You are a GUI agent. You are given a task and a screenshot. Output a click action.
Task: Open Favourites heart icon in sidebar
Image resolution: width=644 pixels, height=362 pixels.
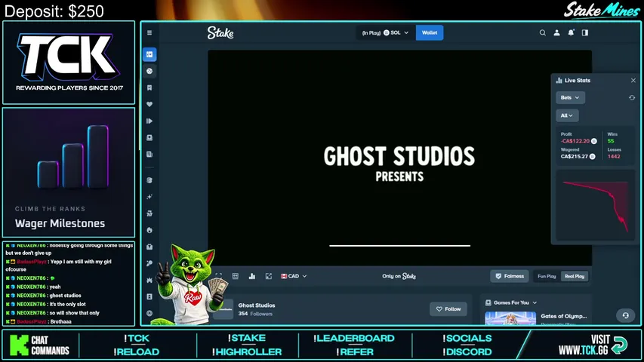[149, 104]
